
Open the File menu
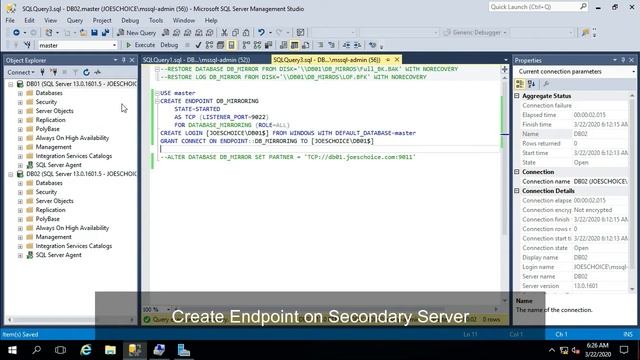pyautogui.click(x=10, y=20)
